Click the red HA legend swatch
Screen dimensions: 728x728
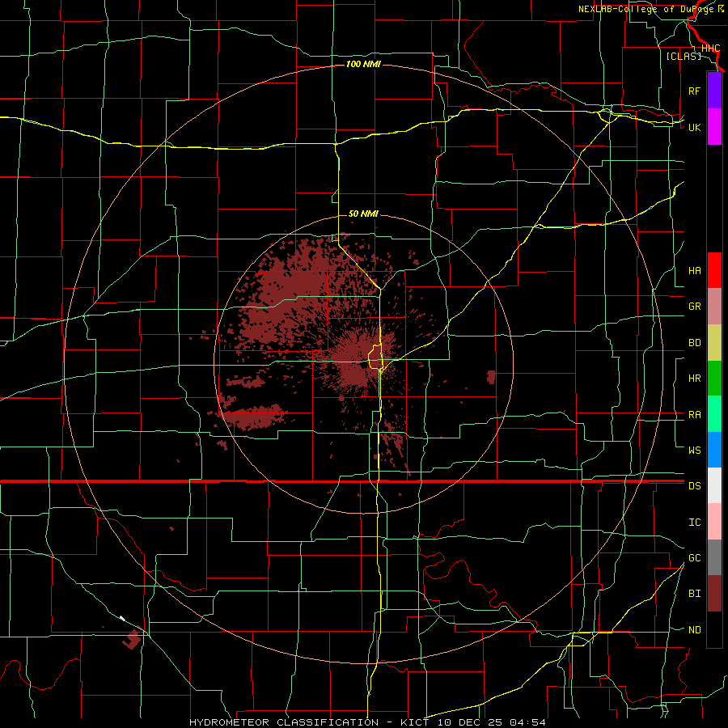[714, 270]
